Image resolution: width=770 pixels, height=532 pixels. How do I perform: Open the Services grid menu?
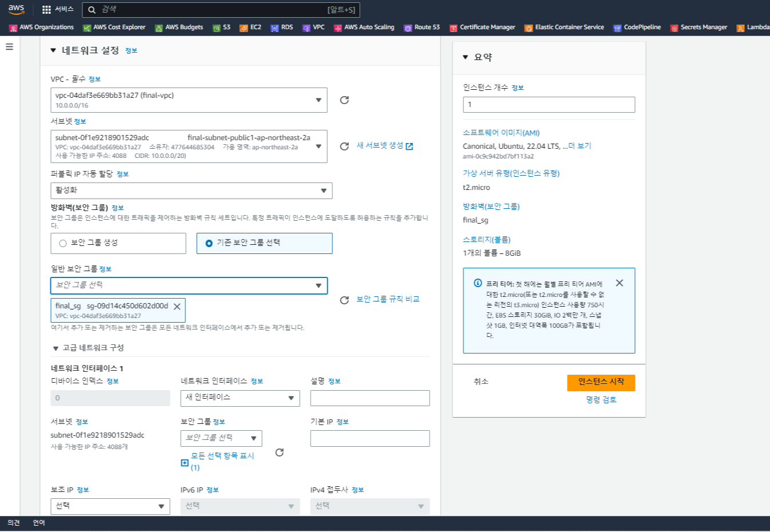tap(58, 9)
